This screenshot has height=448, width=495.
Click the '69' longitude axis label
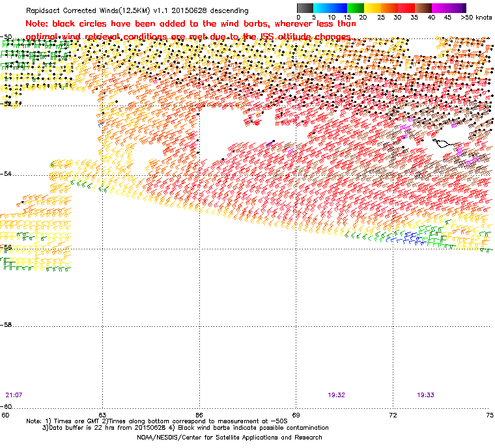coord(296,415)
